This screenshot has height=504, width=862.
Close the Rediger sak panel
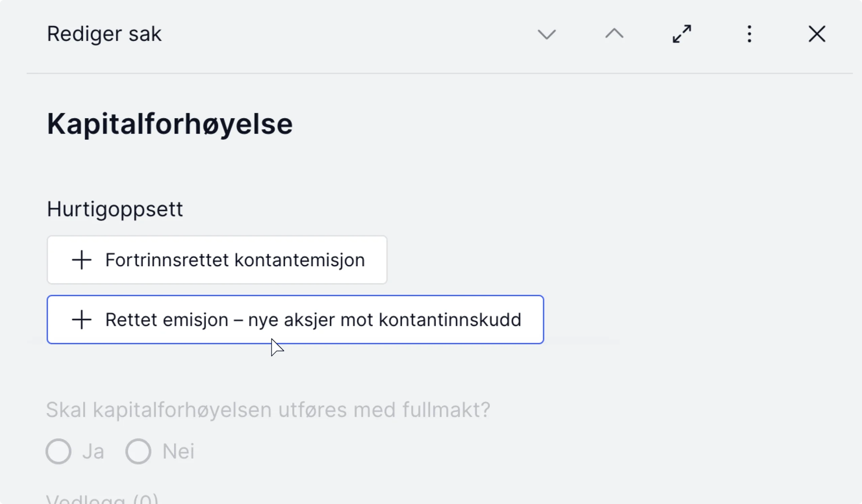coord(817,34)
